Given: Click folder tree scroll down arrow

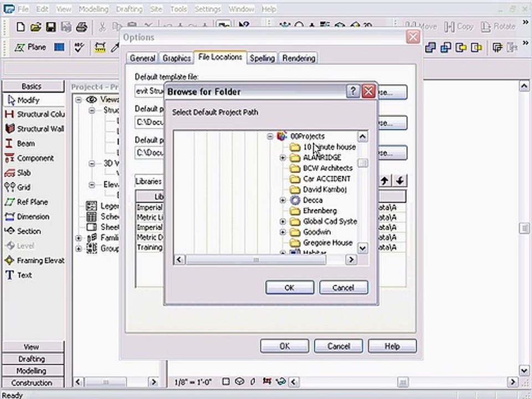Looking at the screenshot, I should click(x=362, y=248).
